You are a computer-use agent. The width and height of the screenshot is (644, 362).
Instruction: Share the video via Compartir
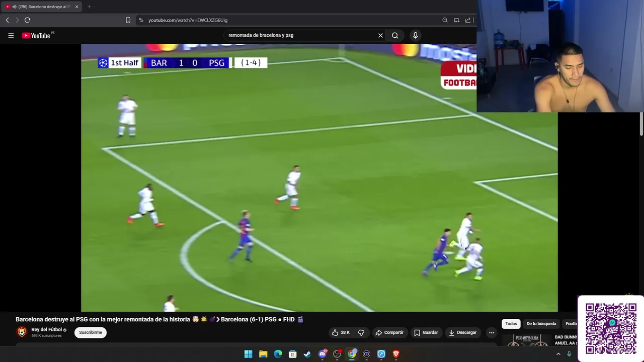tap(389, 332)
